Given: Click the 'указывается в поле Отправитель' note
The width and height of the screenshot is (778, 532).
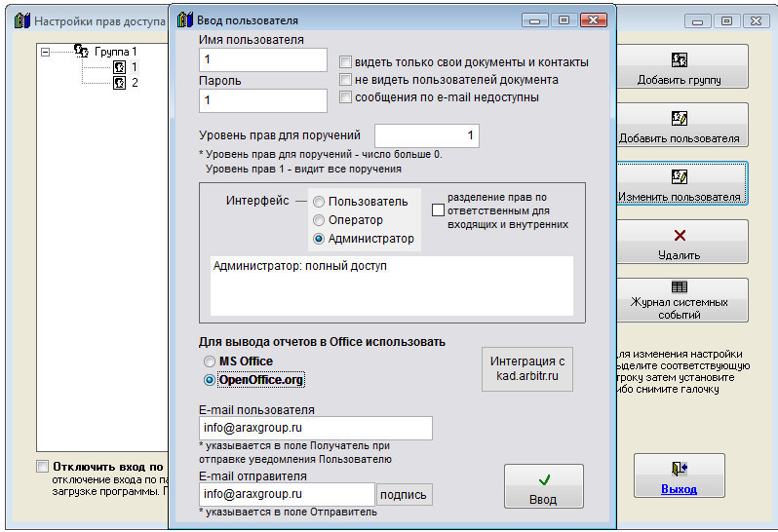Looking at the screenshot, I should (288, 513).
